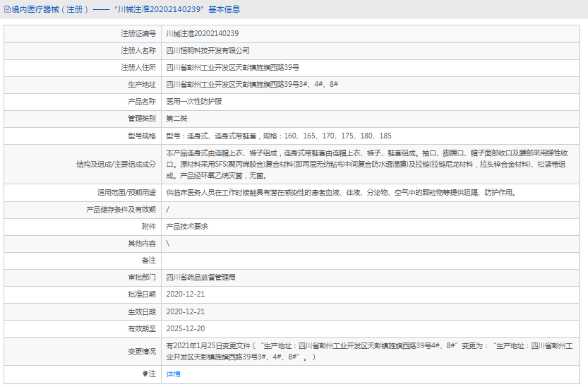The width and height of the screenshot is (588, 387).
Task: Click the 注册证编号 label cell
Action: point(83,34)
